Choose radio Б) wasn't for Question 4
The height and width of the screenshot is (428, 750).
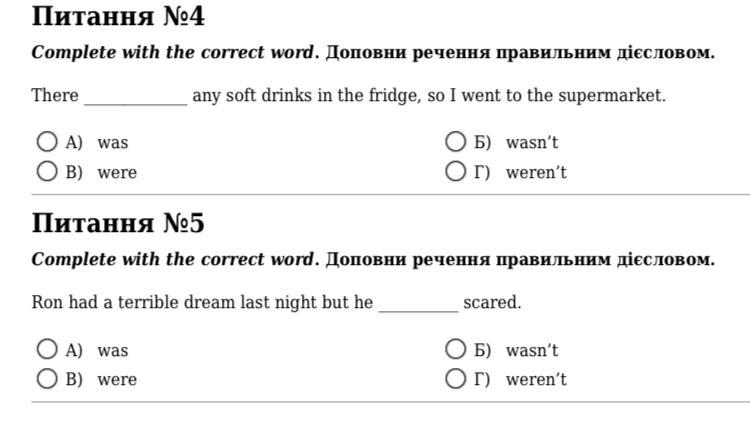click(x=455, y=142)
